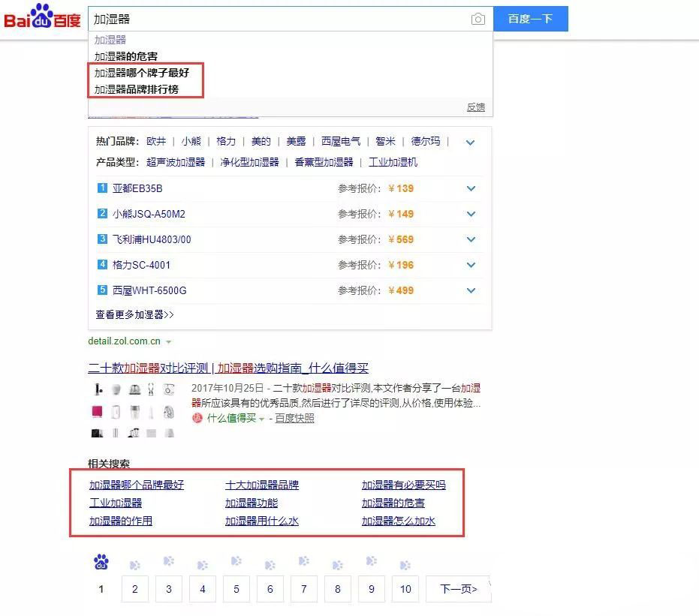Image resolution: width=699 pixels, height=616 pixels.
Task: Select suggestion 加湿器哪个牌子最好
Action: click(142, 73)
